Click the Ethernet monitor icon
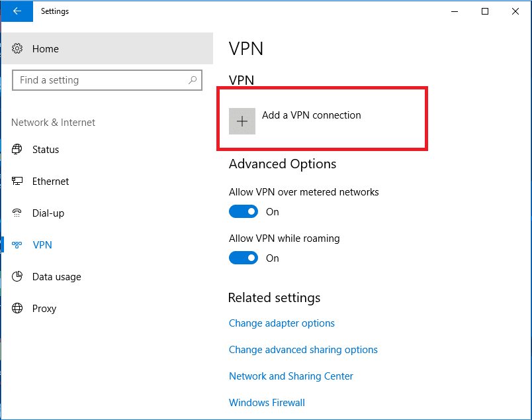532x420 pixels. [18, 182]
